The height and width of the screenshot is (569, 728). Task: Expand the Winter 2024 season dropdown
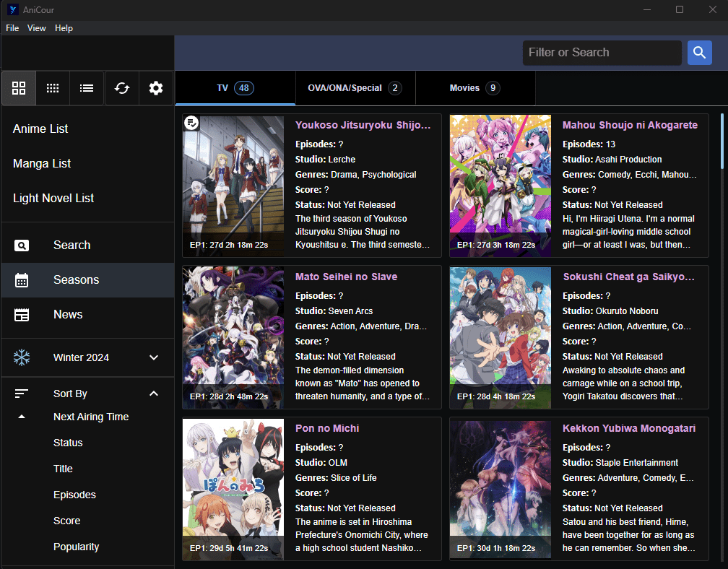(x=154, y=357)
